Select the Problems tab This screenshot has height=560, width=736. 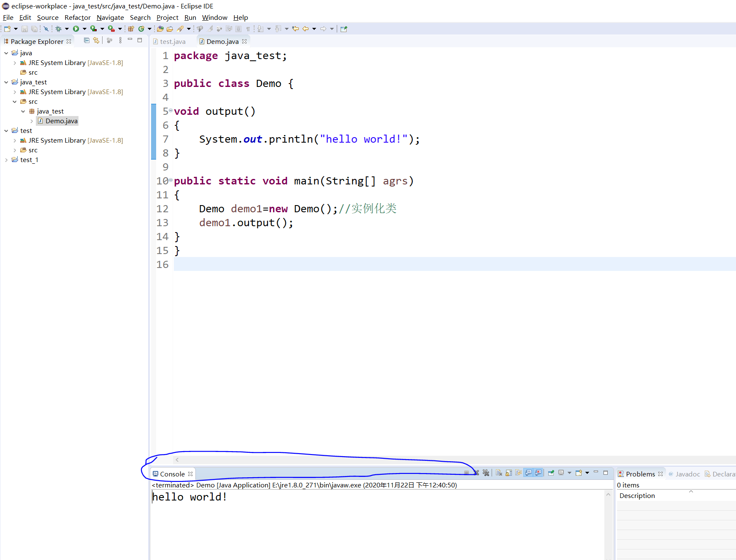pos(640,474)
